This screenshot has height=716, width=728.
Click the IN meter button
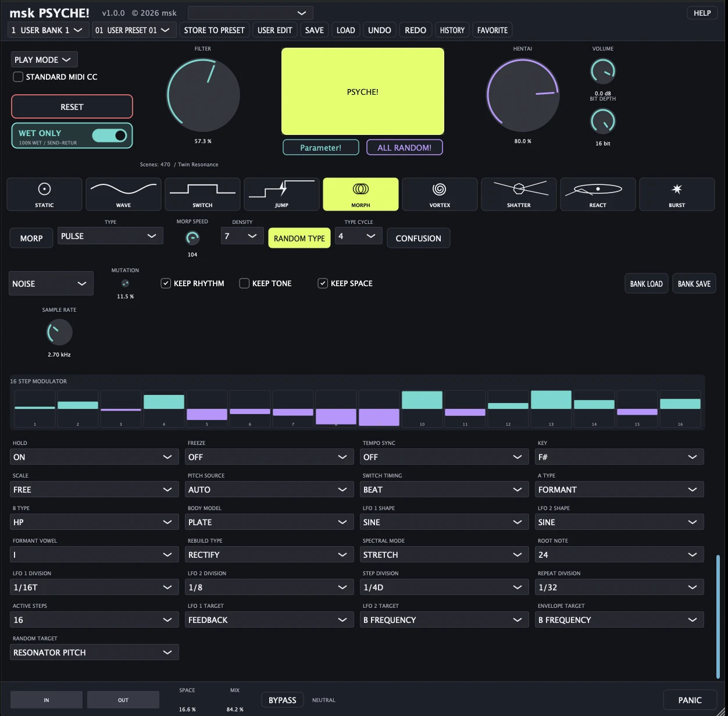[47, 700]
